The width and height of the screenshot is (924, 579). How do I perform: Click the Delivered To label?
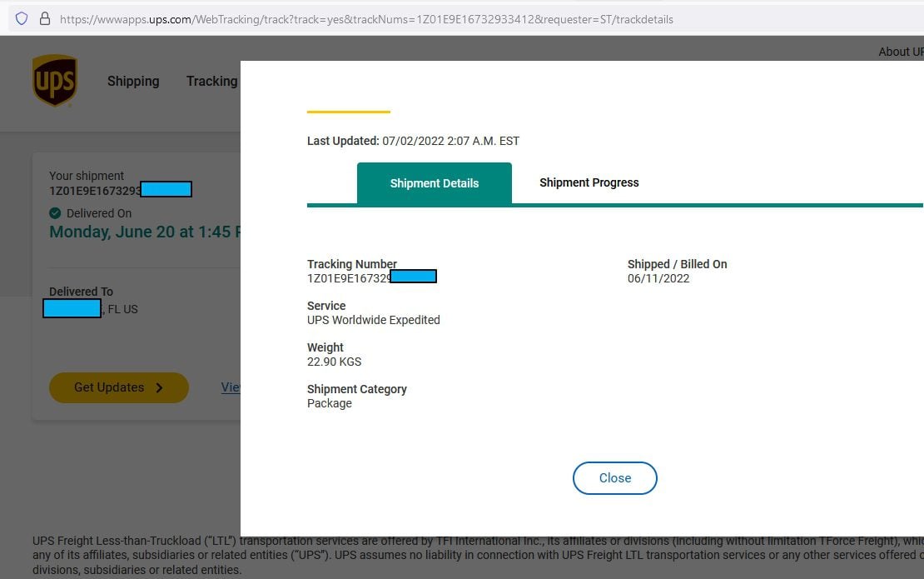click(81, 292)
